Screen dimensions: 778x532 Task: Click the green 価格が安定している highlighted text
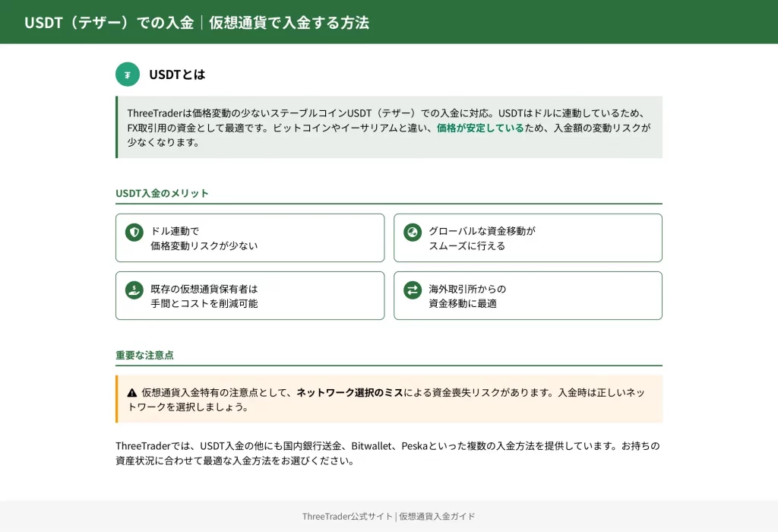pyautogui.click(x=480, y=128)
